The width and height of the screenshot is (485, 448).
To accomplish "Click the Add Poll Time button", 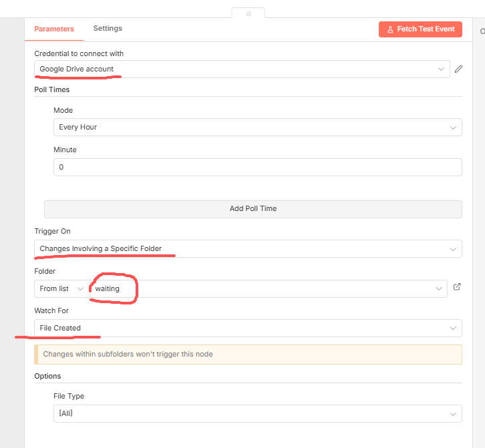I will pos(253,209).
